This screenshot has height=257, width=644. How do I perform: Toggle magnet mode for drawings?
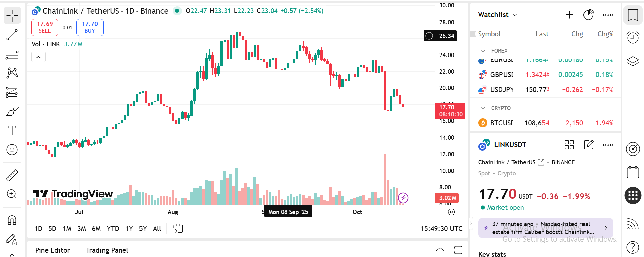pyautogui.click(x=12, y=220)
